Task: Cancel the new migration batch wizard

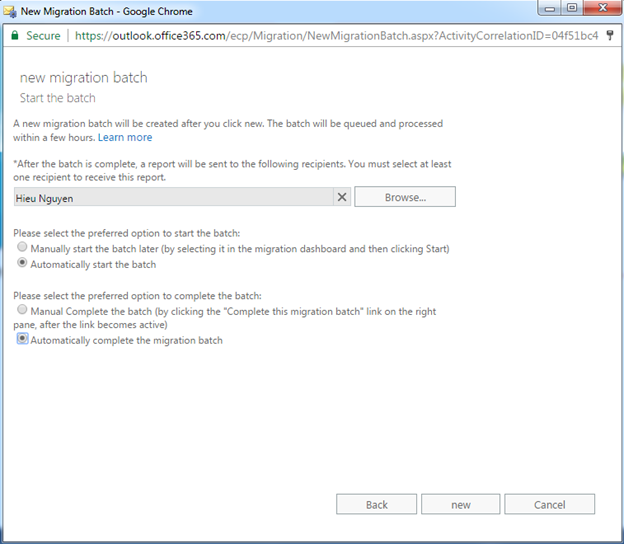Action: (x=549, y=504)
